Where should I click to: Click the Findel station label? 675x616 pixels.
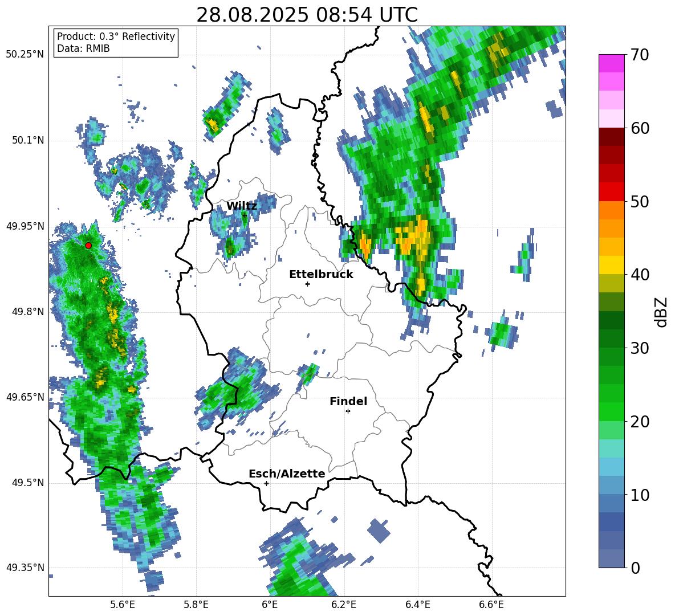click(x=348, y=401)
